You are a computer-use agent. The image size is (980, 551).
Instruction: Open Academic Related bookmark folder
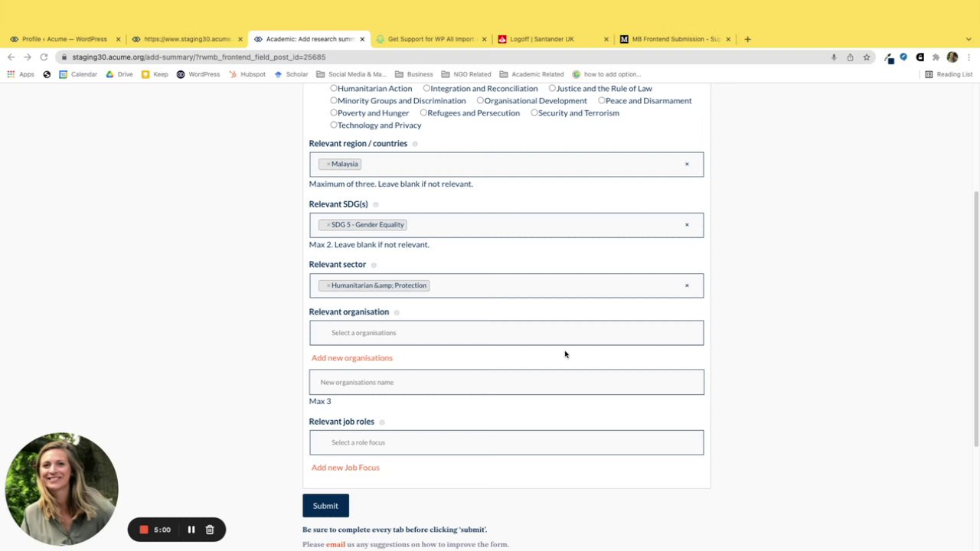[x=531, y=74]
